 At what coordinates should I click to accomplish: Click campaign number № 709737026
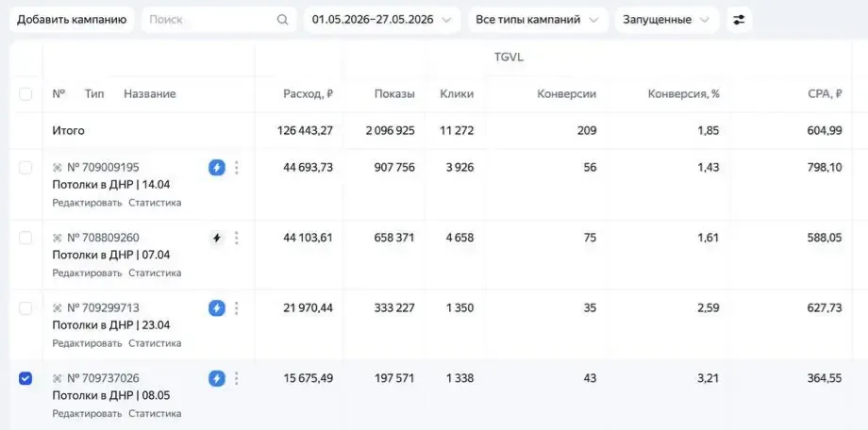point(103,378)
